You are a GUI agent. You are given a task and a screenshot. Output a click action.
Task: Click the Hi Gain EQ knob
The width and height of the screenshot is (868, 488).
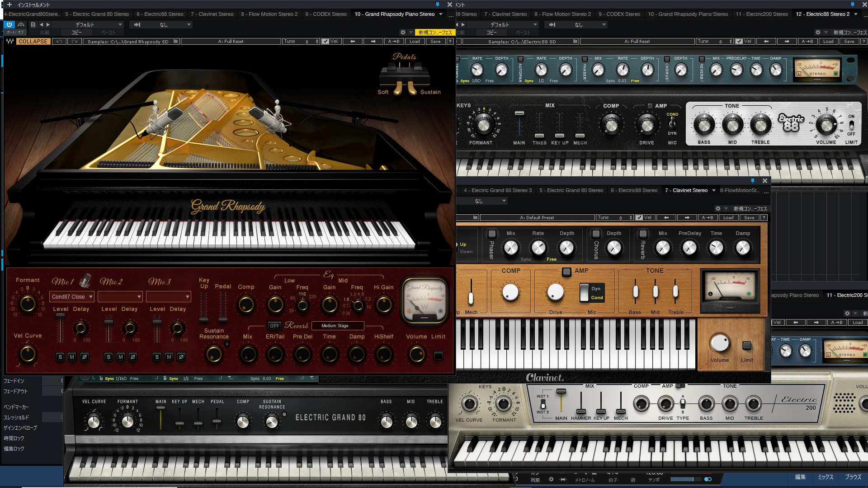pyautogui.click(x=384, y=305)
